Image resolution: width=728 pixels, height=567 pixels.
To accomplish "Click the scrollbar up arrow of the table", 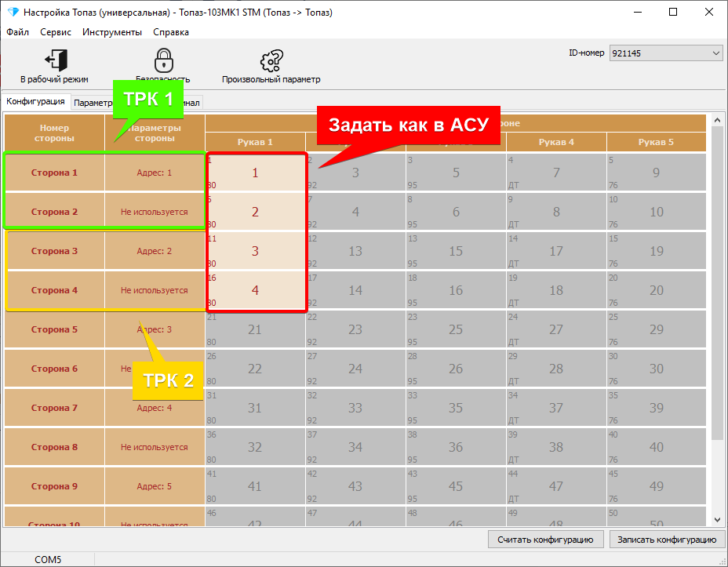I will pyautogui.click(x=717, y=120).
